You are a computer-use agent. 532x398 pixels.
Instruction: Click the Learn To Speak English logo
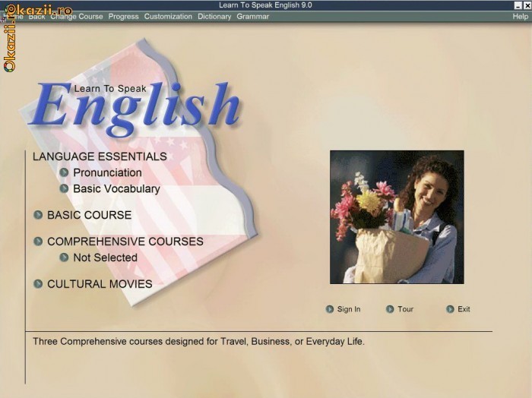click(135, 109)
